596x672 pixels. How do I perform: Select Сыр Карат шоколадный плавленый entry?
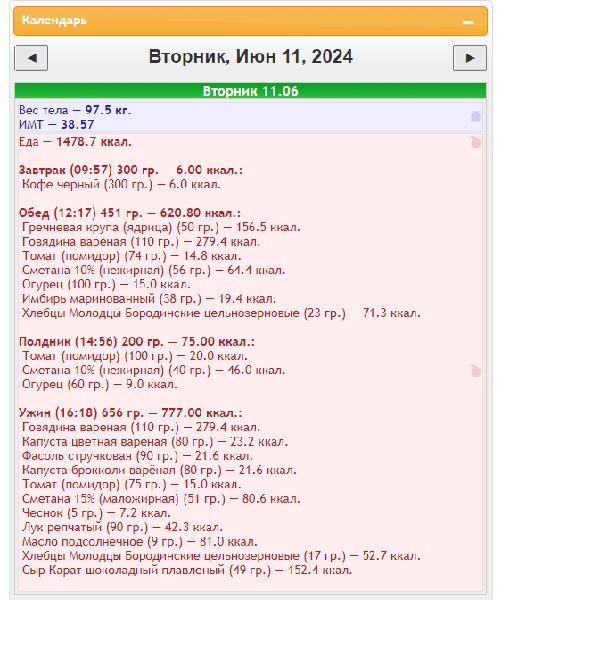(187, 570)
